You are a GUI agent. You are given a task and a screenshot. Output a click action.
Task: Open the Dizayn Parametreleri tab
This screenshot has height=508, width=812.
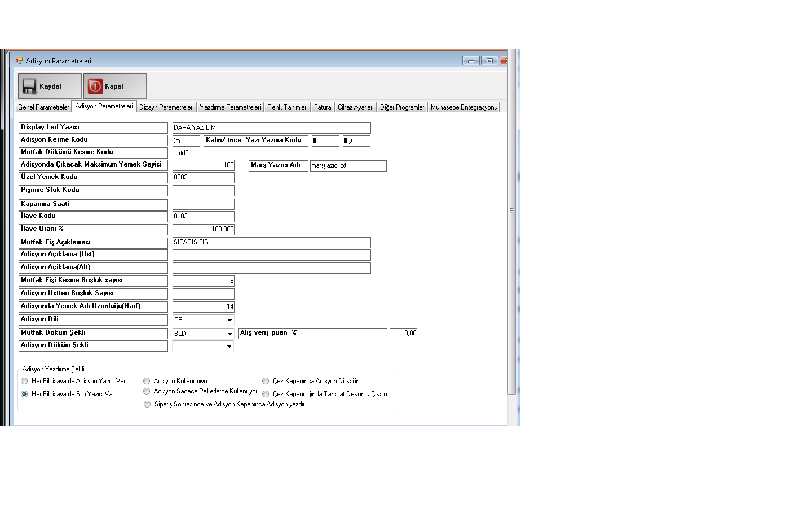click(166, 107)
